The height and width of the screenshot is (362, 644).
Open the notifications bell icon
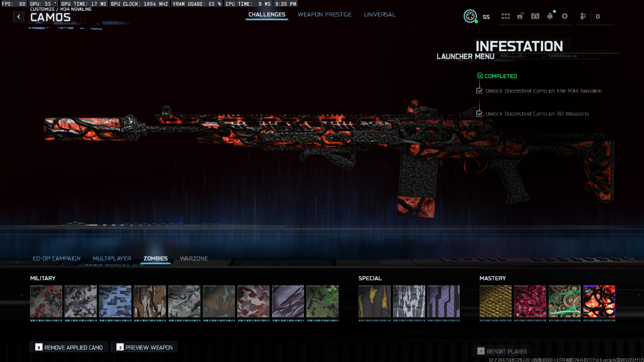point(550,17)
